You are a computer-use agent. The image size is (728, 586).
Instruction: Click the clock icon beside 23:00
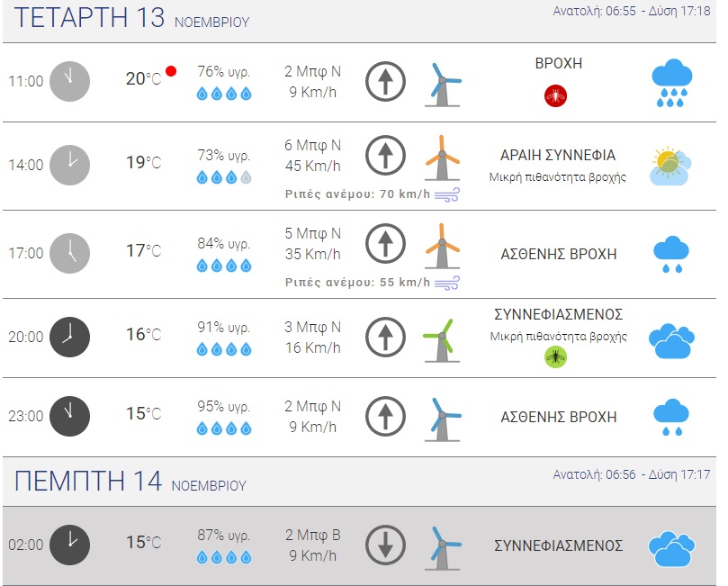click(x=69, y=415)
